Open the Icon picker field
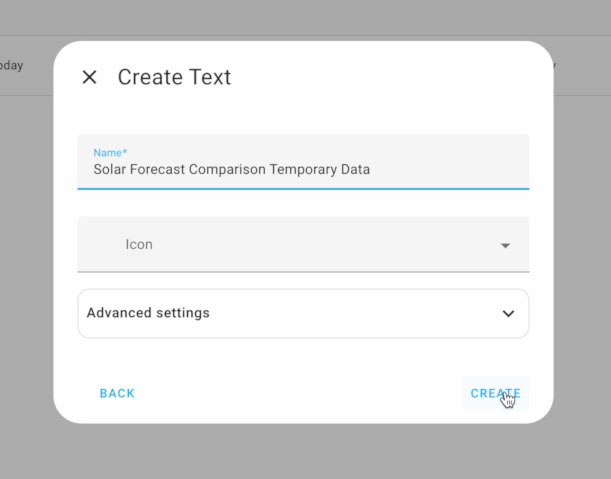Viewport: 611px width, 479px height. [x=303, y=244]
